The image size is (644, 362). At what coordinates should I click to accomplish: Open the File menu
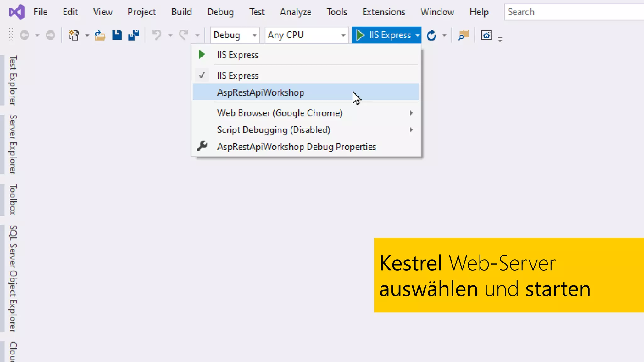pyautogui.click(x=41, y=12)
